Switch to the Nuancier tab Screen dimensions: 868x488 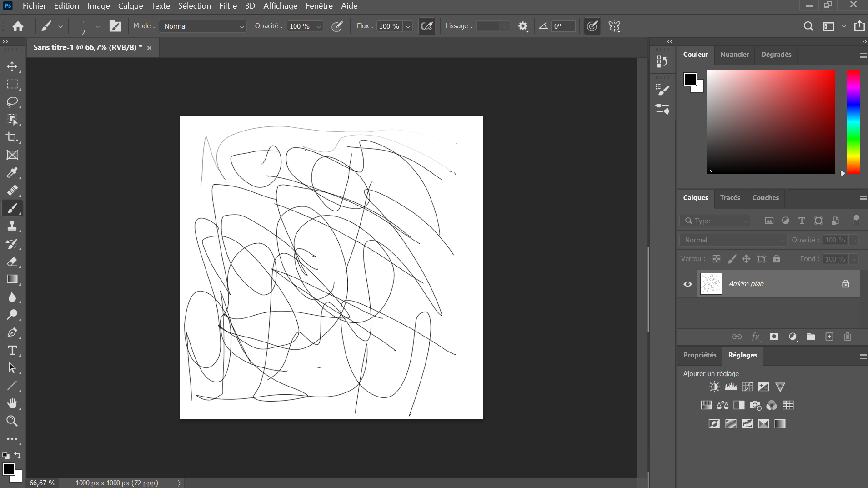(x=734, y=55)
